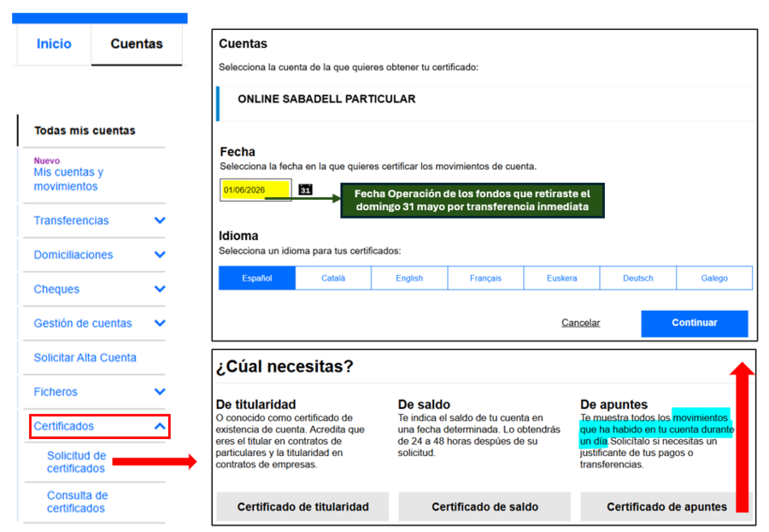This screenshot has height=532, width=769.
Task: Expand the Domiciliaciones section chevron
Action: [x=160, y=254]
